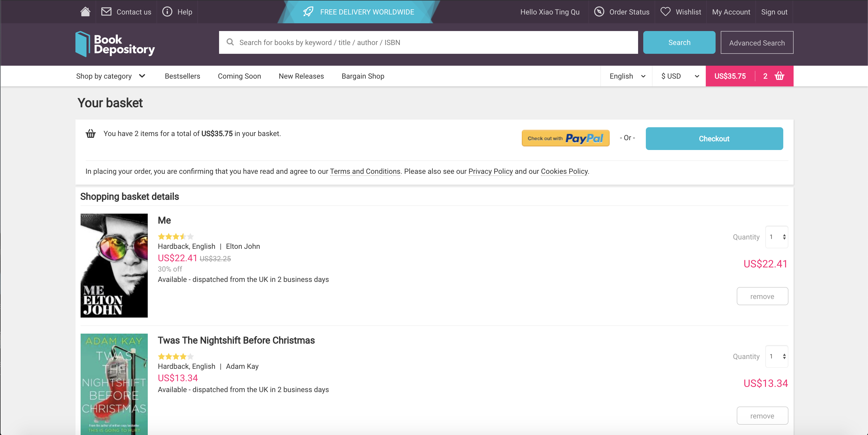
Task: Remove Me from the basket
Action: coord(762,296)
